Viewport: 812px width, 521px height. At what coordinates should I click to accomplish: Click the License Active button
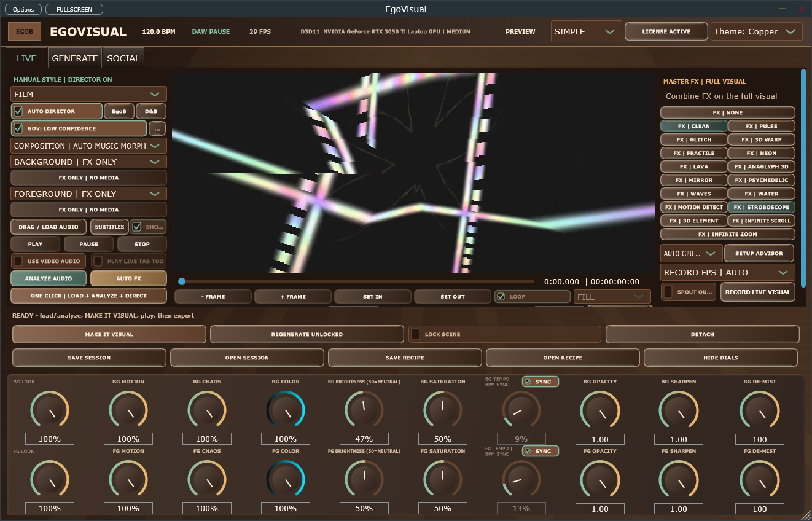(x=666, y=31)
